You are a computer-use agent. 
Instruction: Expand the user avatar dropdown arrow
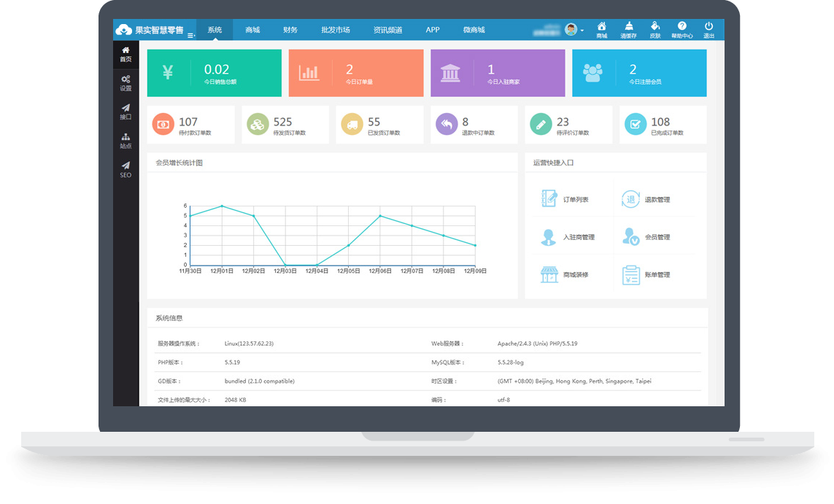tap(582, 31)
